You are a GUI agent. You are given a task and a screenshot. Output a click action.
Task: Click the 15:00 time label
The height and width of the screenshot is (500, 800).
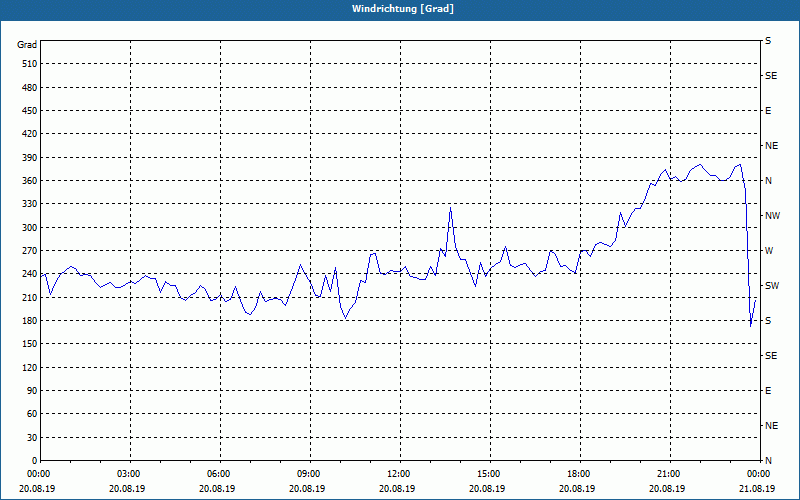(x=489, y=474)
